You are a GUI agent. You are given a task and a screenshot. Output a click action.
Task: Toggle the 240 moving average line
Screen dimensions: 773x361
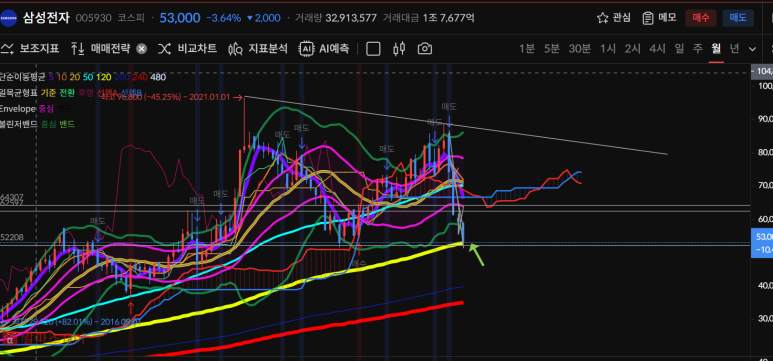pos(140,77)
